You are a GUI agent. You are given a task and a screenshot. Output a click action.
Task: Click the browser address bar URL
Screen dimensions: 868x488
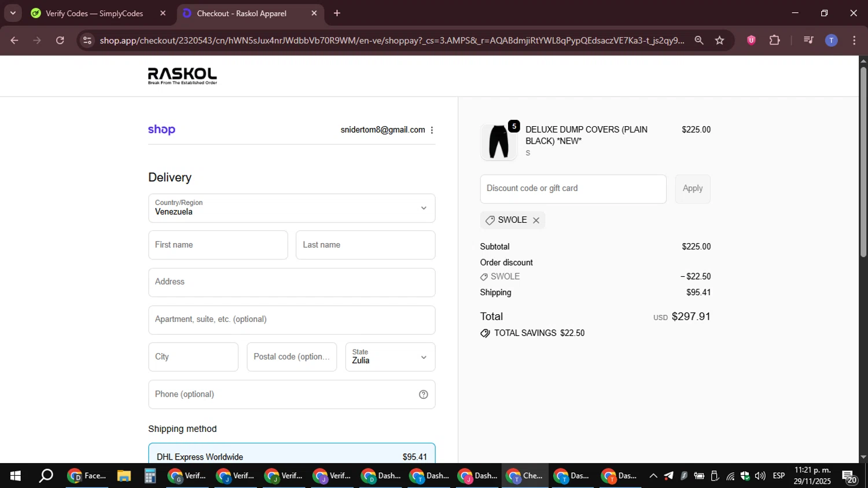click(392, 41)
